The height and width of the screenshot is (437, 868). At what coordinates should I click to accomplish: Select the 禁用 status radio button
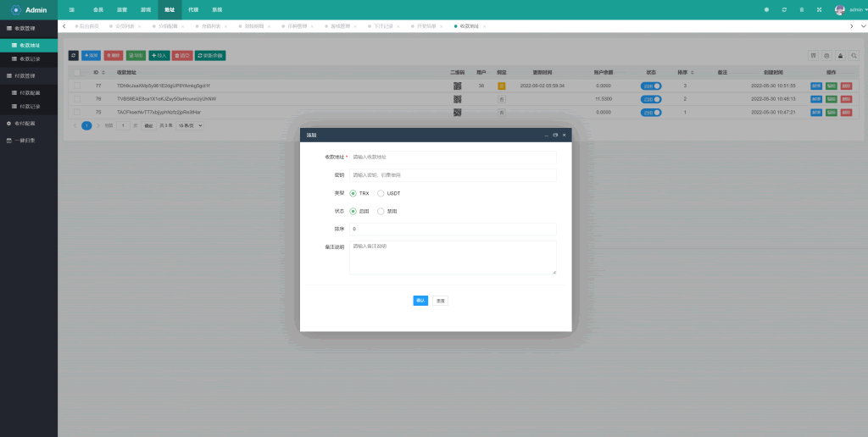[x=381, y=211]
